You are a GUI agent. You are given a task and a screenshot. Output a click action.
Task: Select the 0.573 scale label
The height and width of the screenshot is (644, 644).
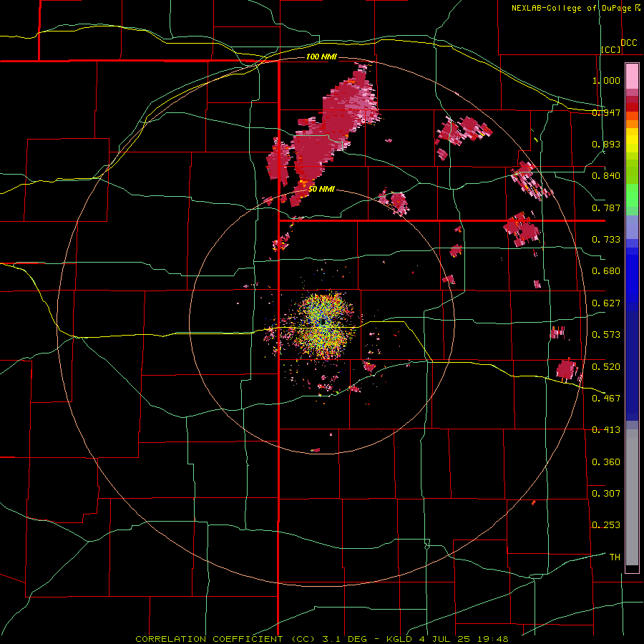point(606,335)
